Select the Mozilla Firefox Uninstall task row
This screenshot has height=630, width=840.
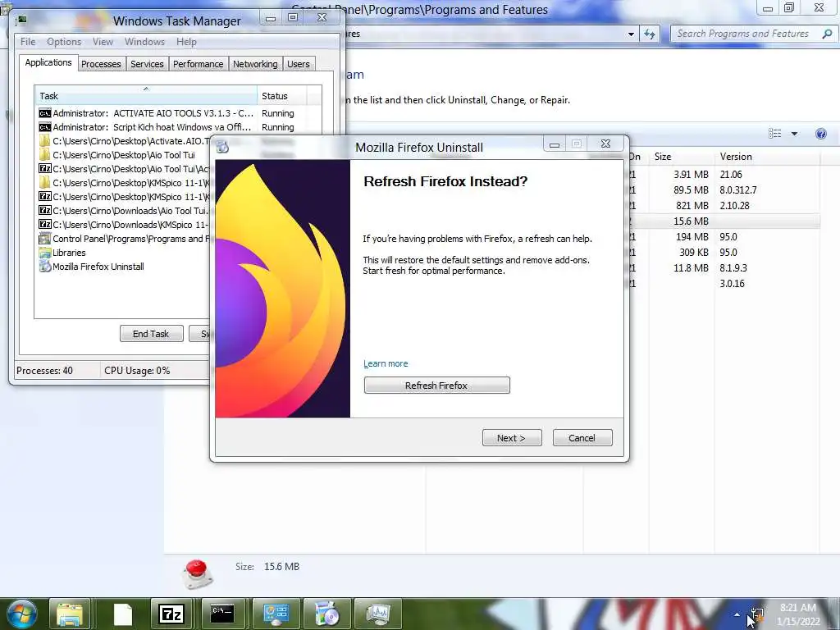point(123,267)
